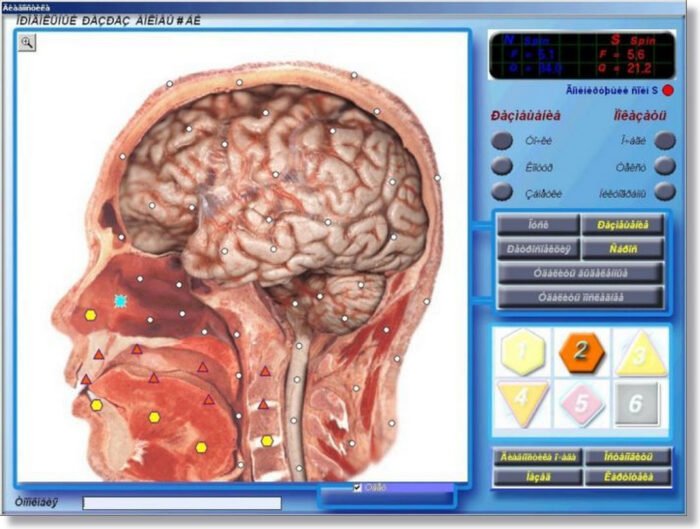The width and height of the screenshot is (700, 529).
Task: Click the yellow-text 'Ñáðîñ' button
Action: [x=623, y=249]
